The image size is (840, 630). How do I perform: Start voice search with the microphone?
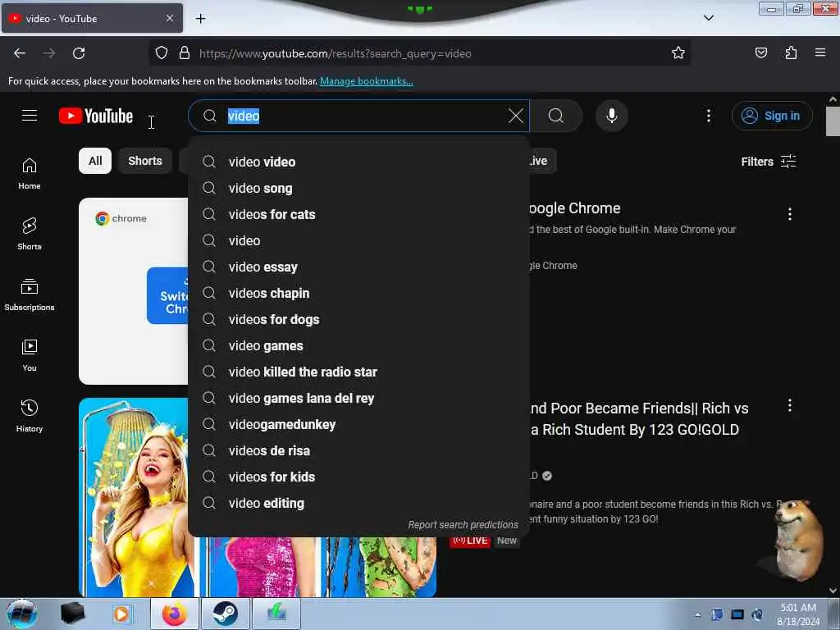612,116
